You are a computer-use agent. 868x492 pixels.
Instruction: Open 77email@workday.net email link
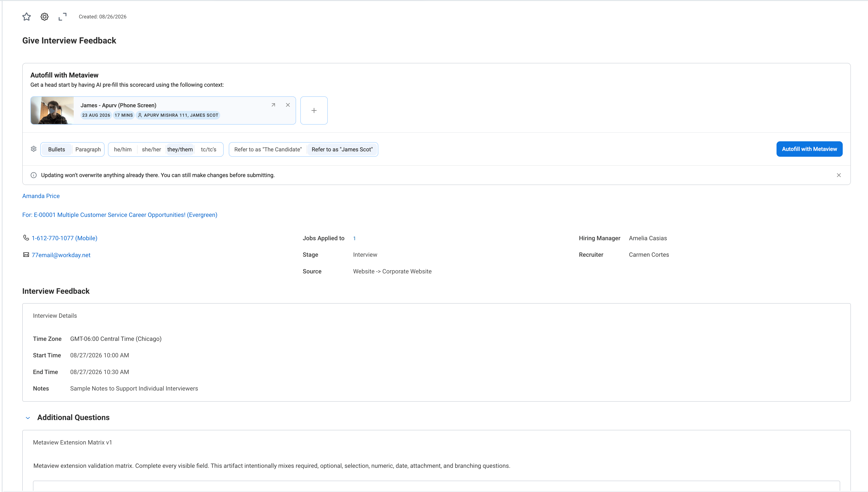coord(61,255)
